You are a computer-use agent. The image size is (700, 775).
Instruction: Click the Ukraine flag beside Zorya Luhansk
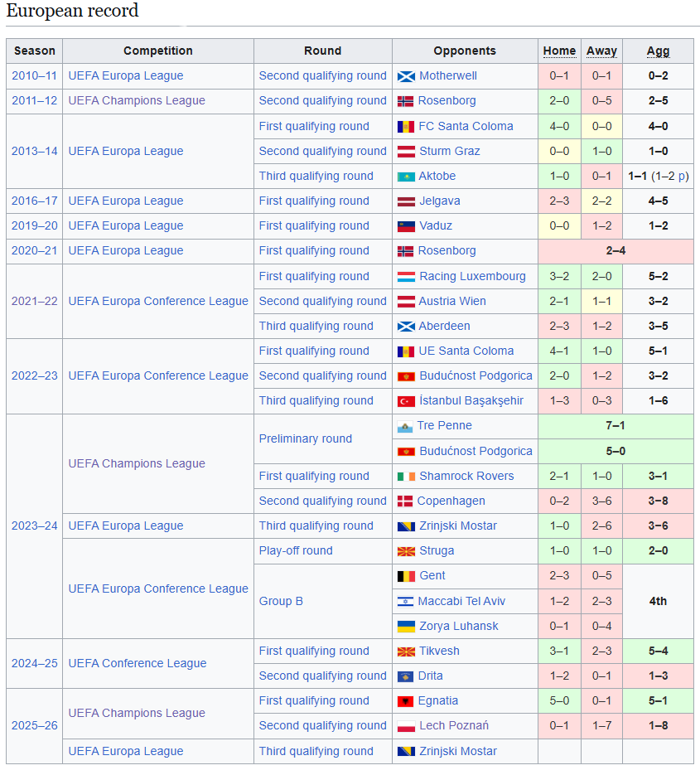tap(406, 627)
